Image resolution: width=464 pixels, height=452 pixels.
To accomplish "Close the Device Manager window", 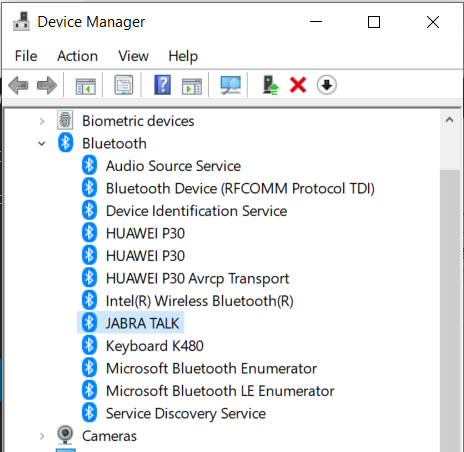I will pos(433,22).
